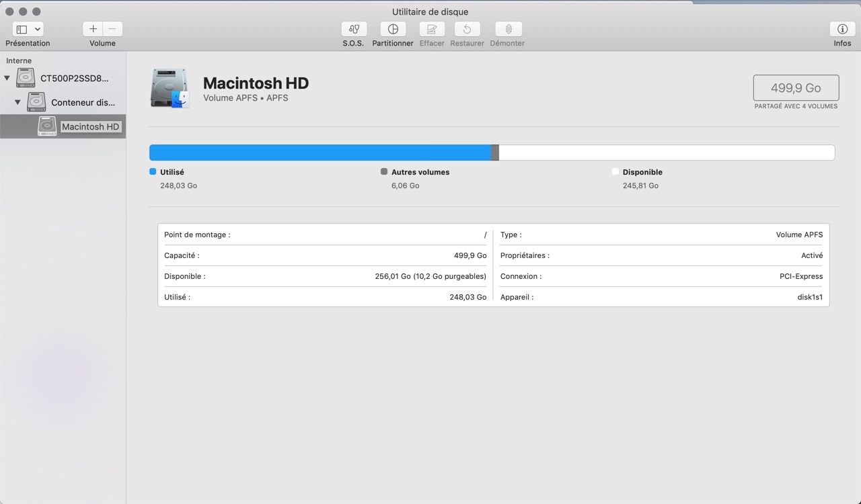Click PARTAGÉ AVEC 4 VOLUMES caption
861x504 pixels.
pos(796,106)
